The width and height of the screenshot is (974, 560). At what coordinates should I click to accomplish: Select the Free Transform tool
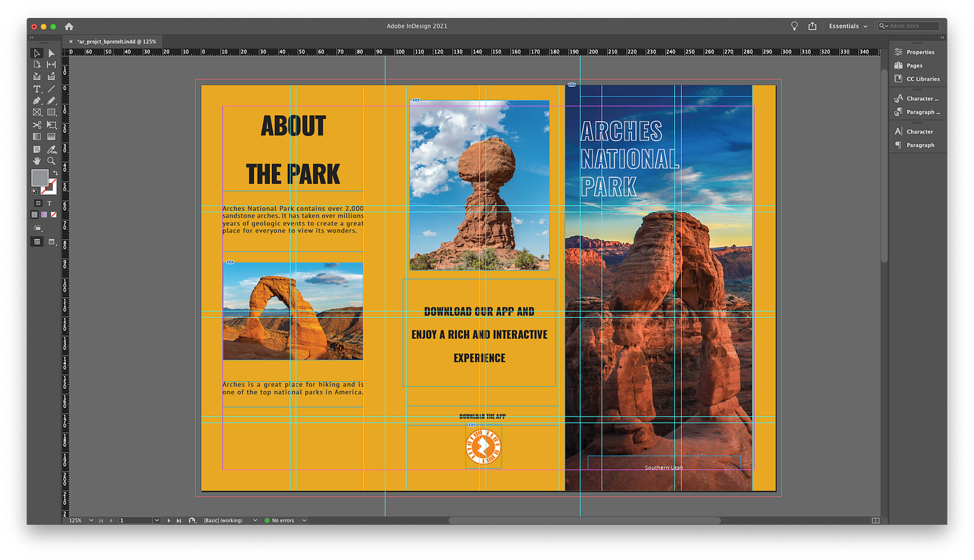pyautogui.click(x=51, y=125)
